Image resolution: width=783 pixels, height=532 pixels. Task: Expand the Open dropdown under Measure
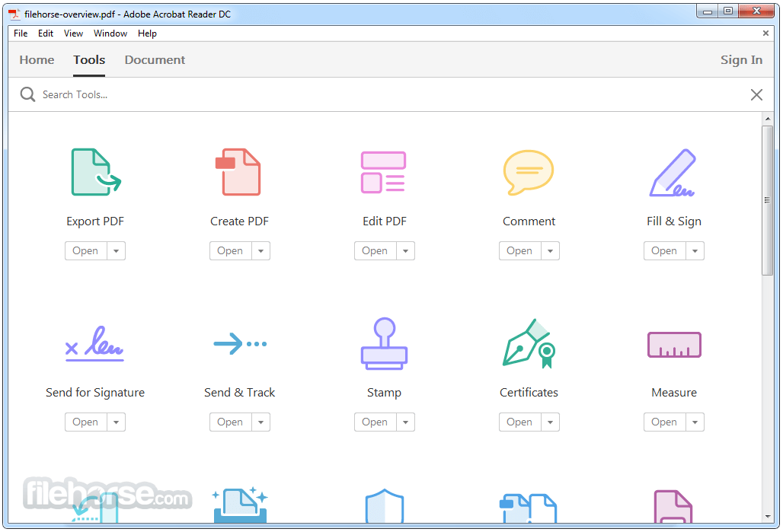(694, 422)
